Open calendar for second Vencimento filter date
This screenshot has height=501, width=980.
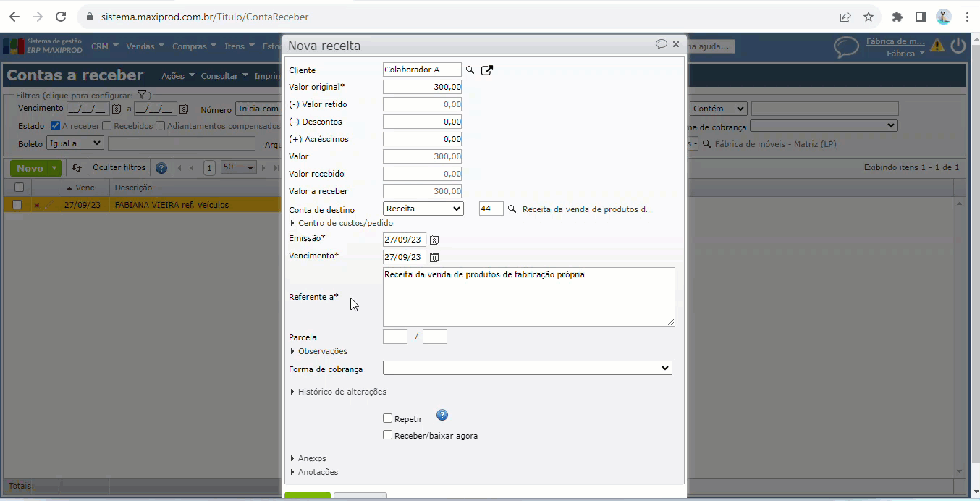[184, 109]
